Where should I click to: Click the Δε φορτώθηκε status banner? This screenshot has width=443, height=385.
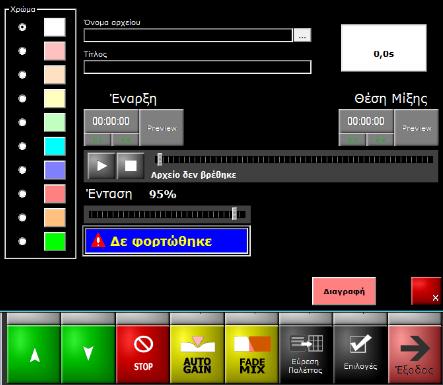[x=167, y=241]
